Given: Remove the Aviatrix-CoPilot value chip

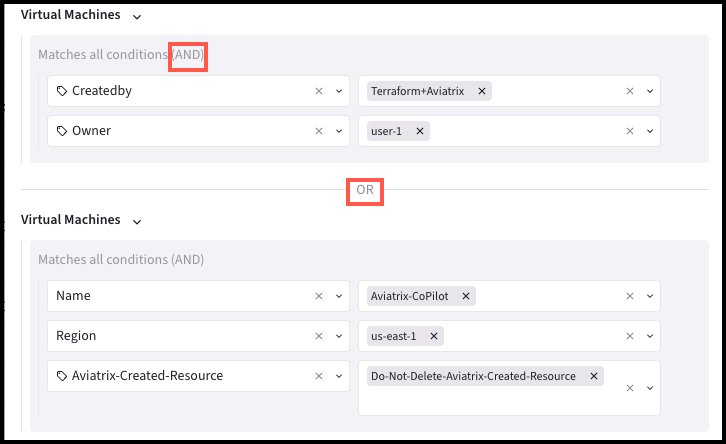Looking at the screenshot, I should pyautogui.click(x=466, y=296).
